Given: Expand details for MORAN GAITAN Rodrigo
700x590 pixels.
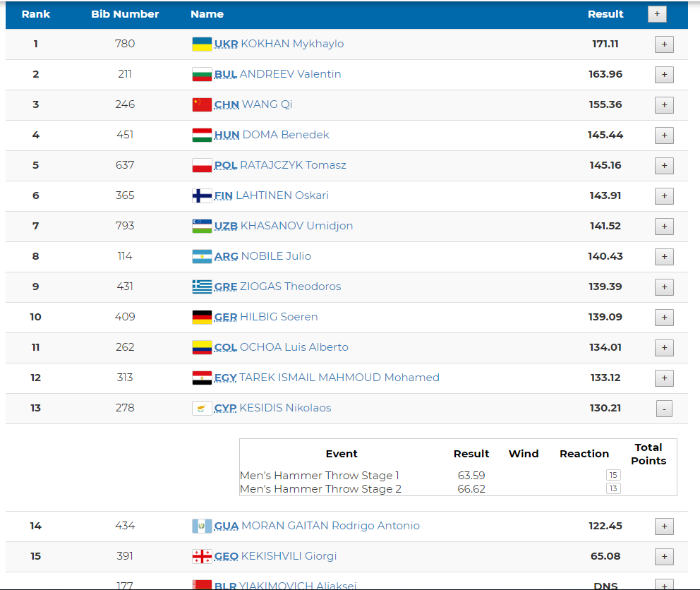Looking at the screenshot, I should (x=664, y=526).
